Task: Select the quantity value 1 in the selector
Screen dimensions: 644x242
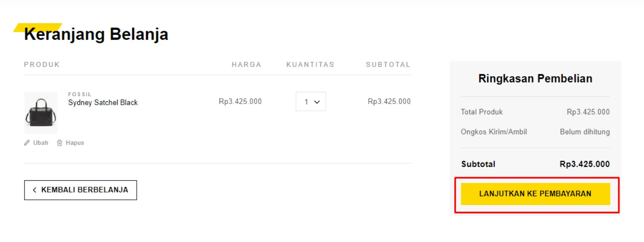Action: pyautogui.click(x=306, y=102)
